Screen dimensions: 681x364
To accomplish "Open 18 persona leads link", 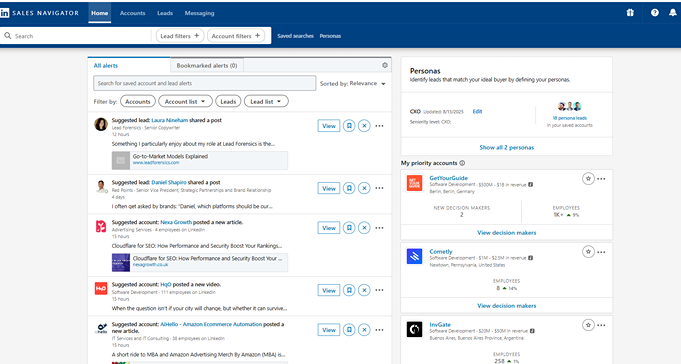I will pos(569,118).
